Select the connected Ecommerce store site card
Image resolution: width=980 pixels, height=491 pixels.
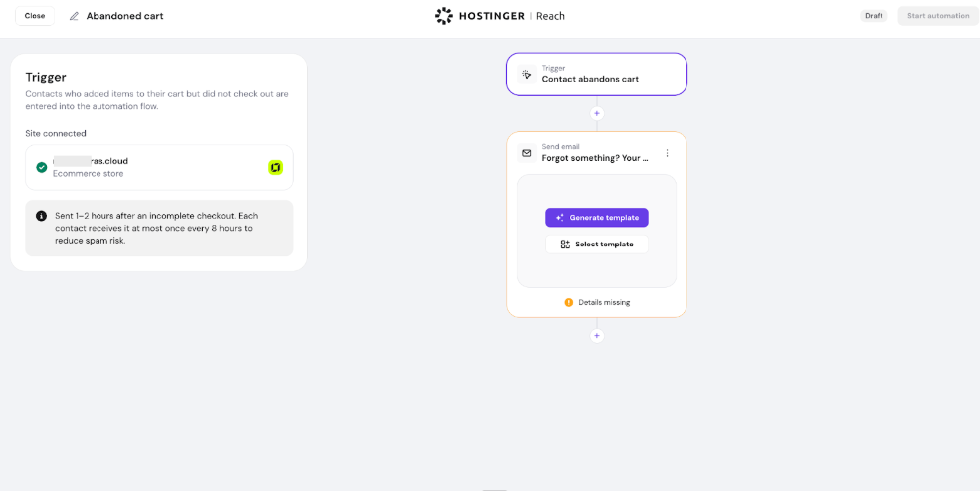point(159,167)
